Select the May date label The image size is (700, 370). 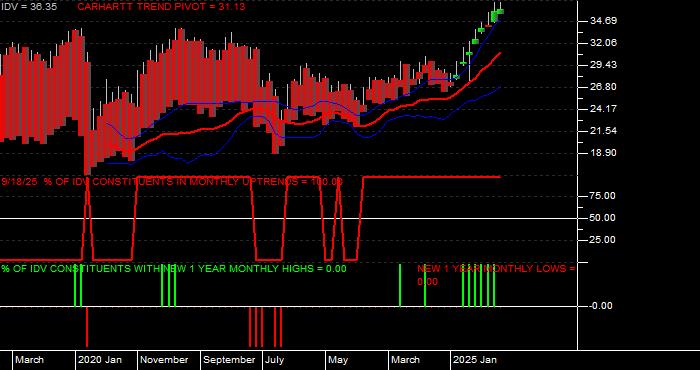[x=338, y=360]
